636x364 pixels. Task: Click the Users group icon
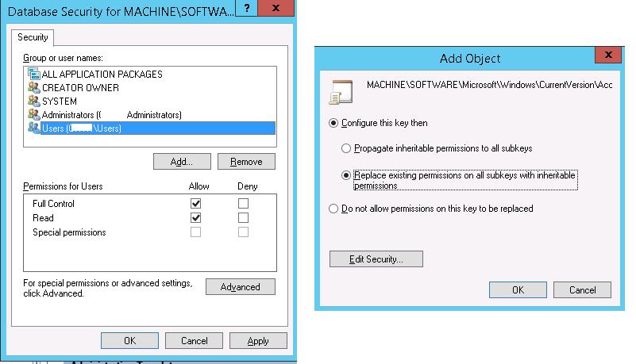33,128
